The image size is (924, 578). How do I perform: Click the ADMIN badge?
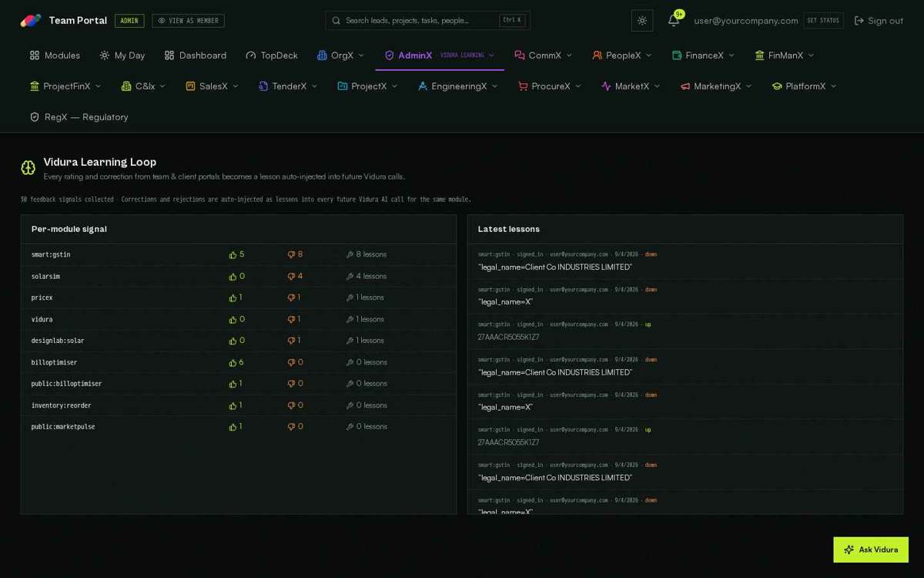(129, 21)
